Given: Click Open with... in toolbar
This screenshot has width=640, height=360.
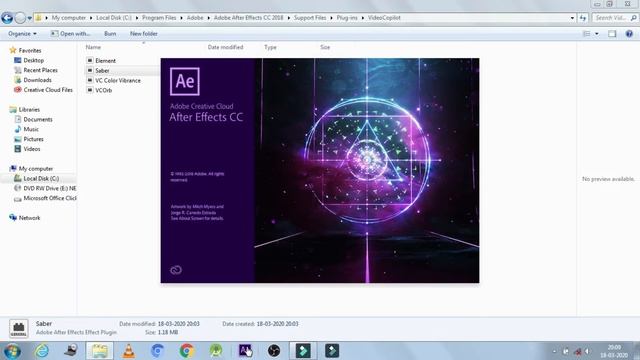Looking at the screenshot, I should (x=70, y=34).
